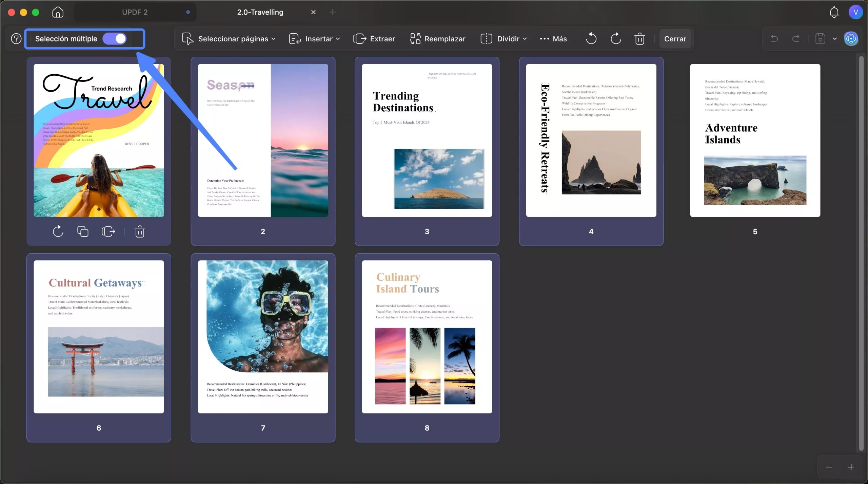Image resolution: width=868 pixels, height=484 pixels.
Task: Add a new tab with plus
Action: click(333, 12)
